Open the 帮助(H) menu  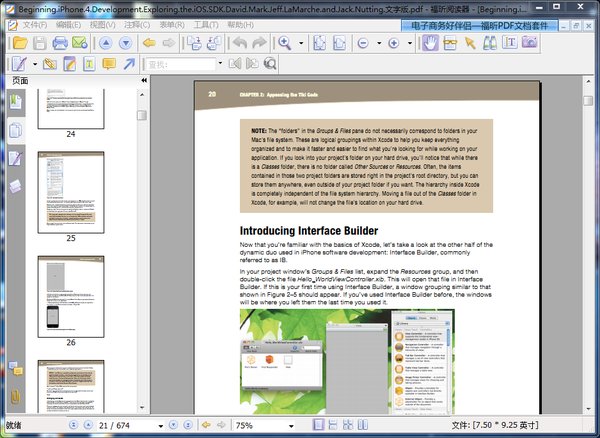click(240, 25)
